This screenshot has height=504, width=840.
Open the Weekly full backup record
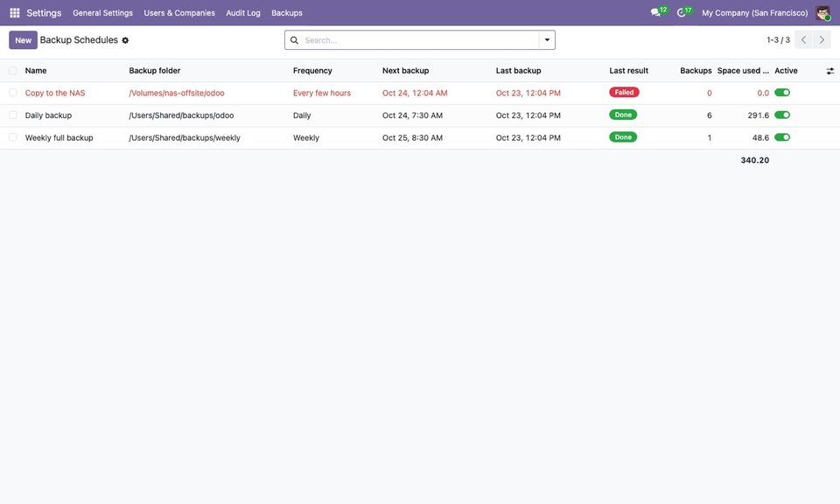click(x=59, y=137)
